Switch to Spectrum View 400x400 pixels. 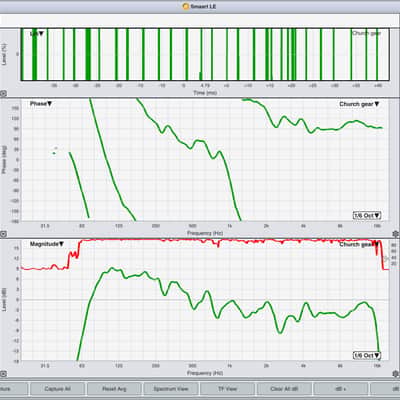tap(171, 389)
